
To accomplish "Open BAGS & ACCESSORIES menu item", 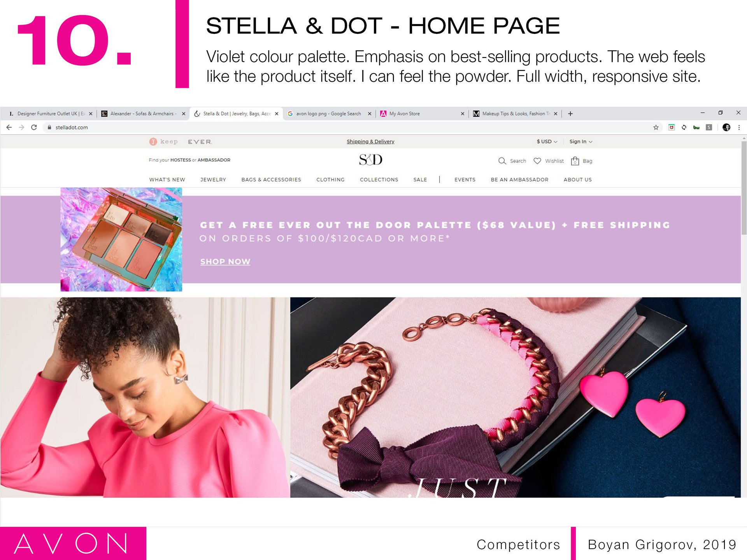I will (x=271, y=179).
